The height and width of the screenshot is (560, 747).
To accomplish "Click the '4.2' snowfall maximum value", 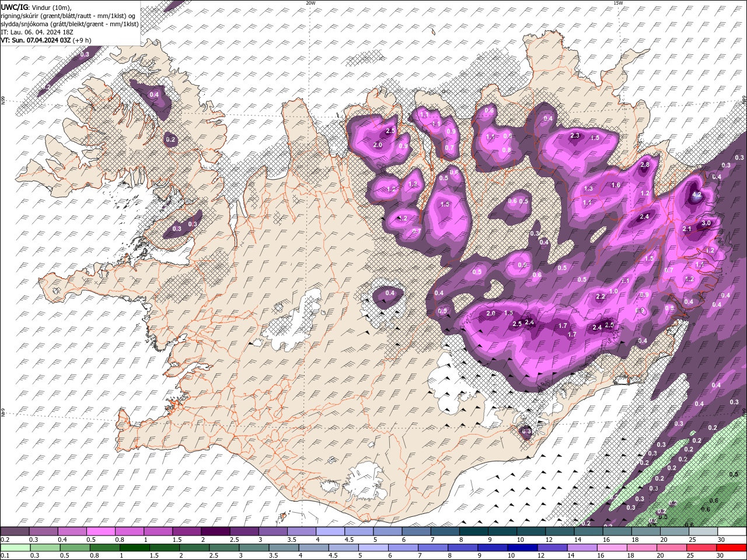I will coord(696,195).
